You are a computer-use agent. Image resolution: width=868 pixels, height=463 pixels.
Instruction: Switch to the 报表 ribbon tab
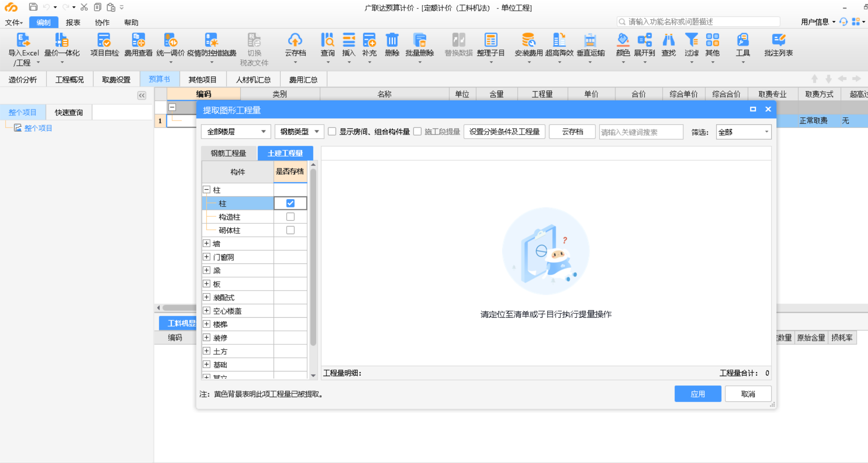(x=73, y=22)
